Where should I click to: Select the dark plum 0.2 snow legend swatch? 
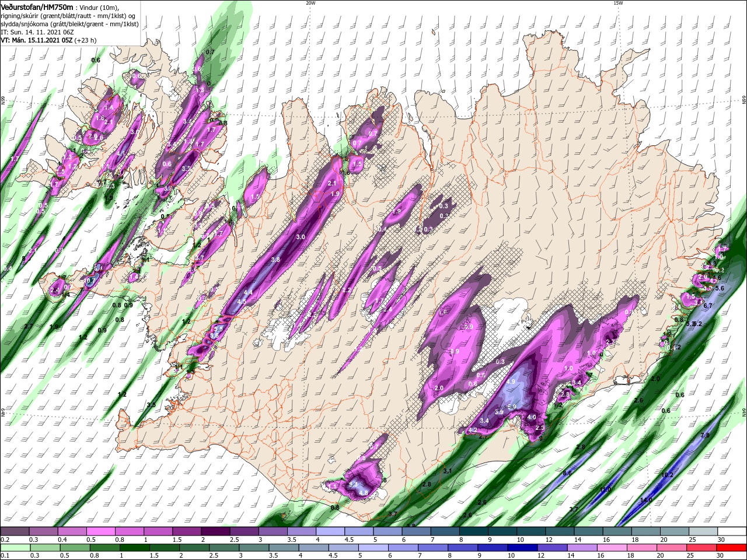[14, 531]
